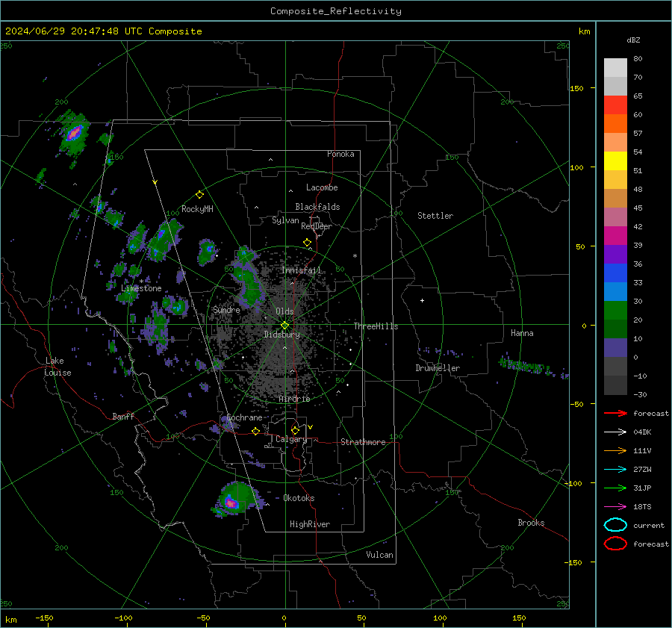Click the white plus marker west of Hanna

(422, 300)
